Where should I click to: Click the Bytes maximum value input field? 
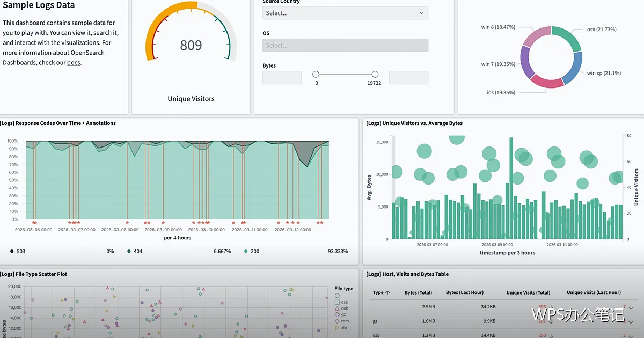tap(408, 77)
